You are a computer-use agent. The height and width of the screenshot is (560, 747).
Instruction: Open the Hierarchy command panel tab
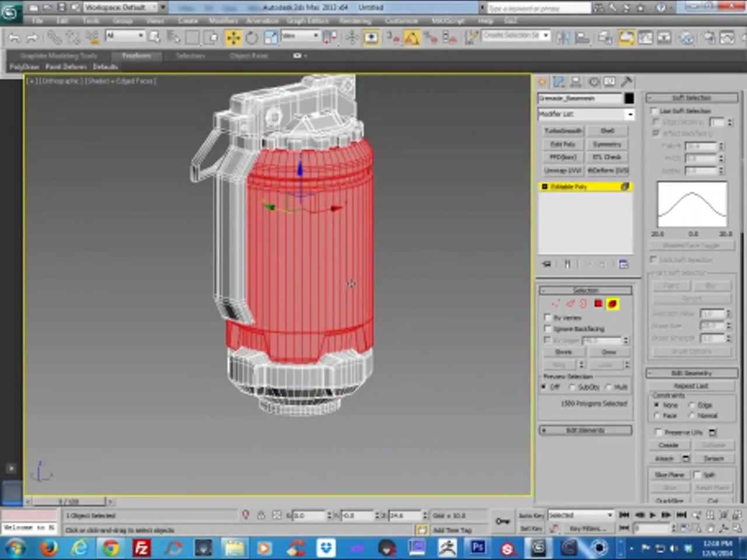[x=576, y=82]
